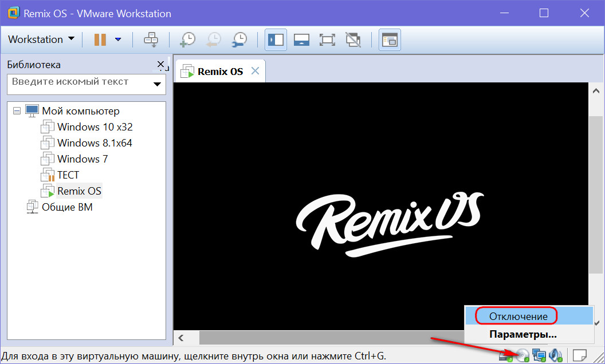Enter full screen mode
Image resolution: width=605 pixels, height=364 pixels.
pos(327,39)
